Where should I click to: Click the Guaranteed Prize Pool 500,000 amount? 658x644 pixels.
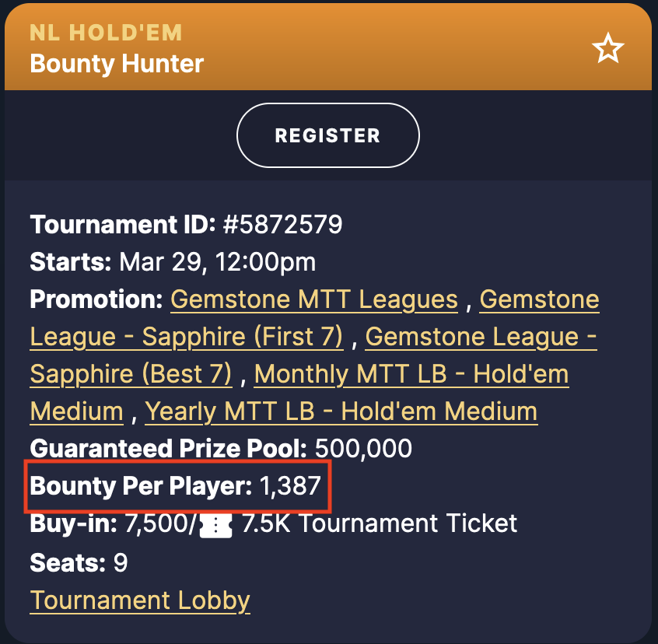coord(363,449)
